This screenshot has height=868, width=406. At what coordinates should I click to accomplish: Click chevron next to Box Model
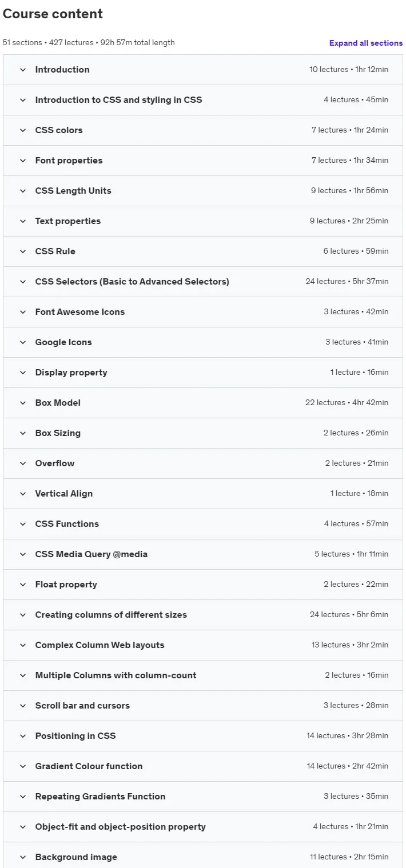(23, 403)
